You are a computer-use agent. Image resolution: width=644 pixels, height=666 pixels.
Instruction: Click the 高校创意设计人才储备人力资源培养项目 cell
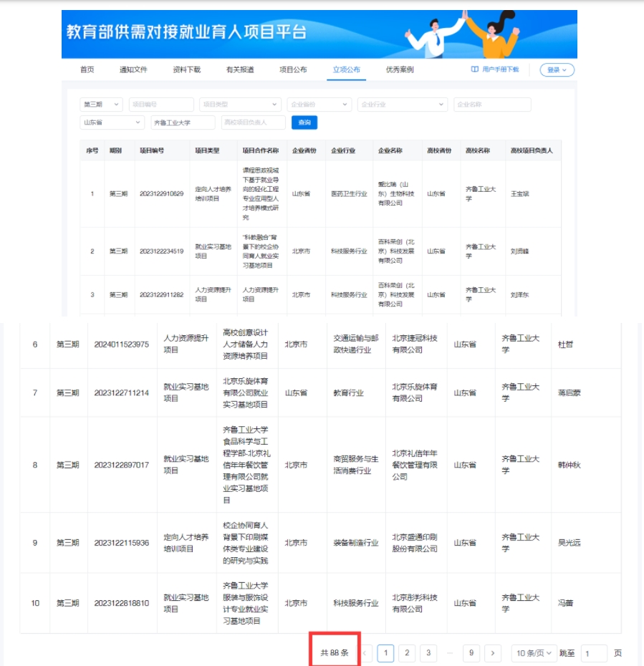[246, 344]
